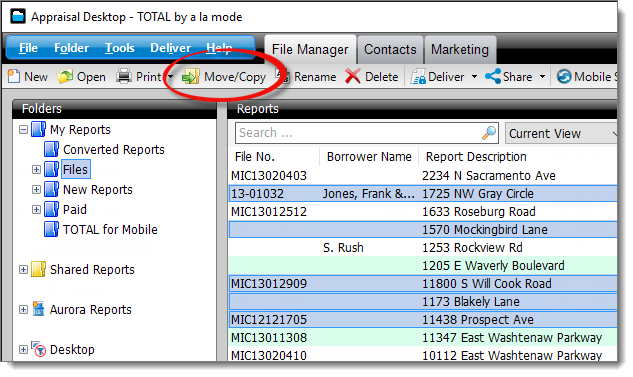Open the File menu
This screenshot has height=377, width=633.
point(28,48)
